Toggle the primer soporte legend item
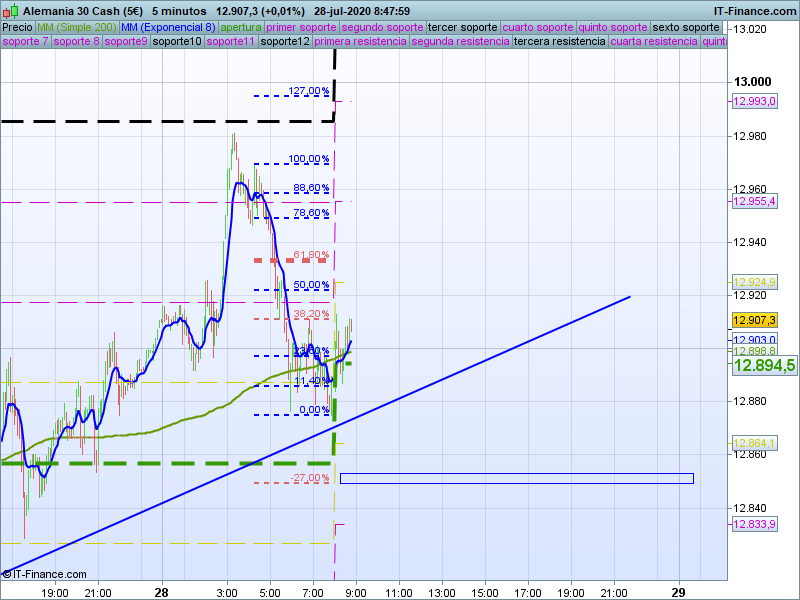Image resolution: width=800 pixels, height=600 pixels. tap(302, 28)
